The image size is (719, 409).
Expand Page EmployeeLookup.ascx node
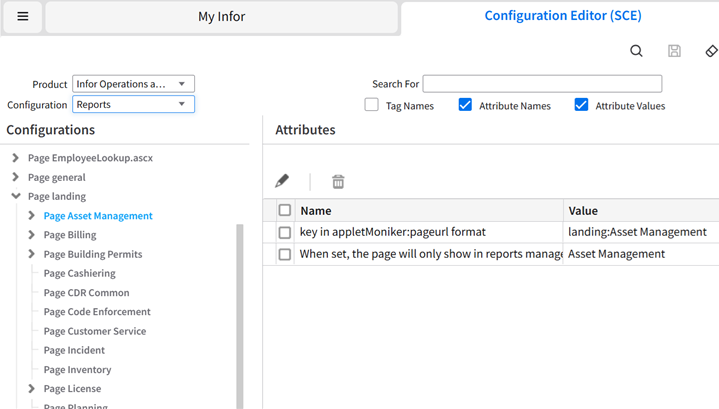click(16, 158)
